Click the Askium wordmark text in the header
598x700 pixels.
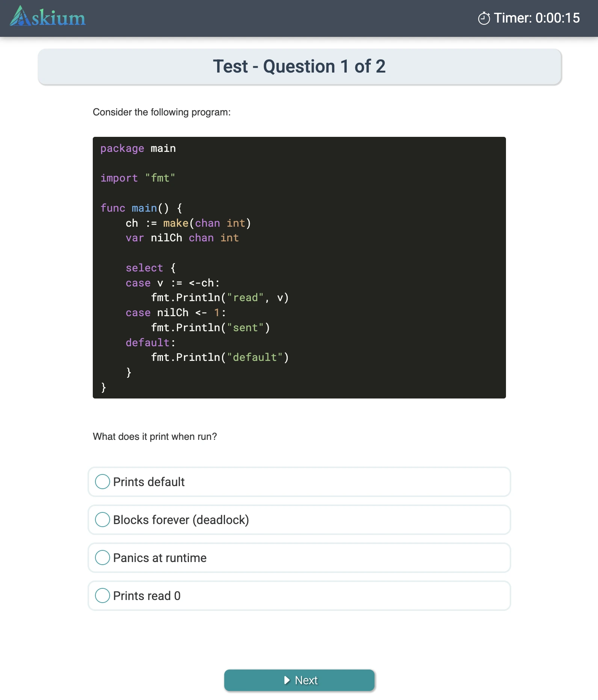pos(59,18)
